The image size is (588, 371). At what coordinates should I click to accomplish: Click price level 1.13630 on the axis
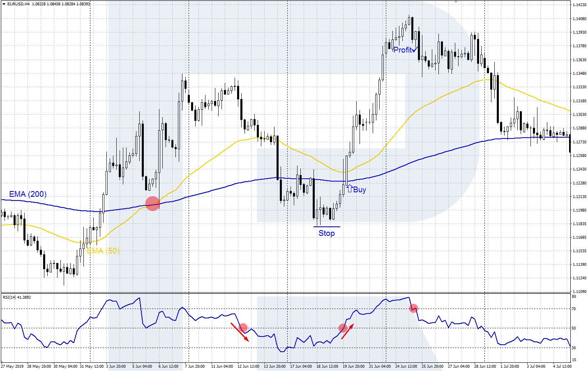point(579,60)
